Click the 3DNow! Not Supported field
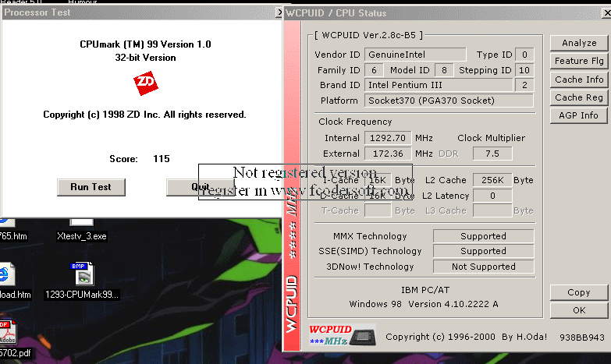Viewport: 611px width, 364px height. pyautogui.click(x=484, y=267)
